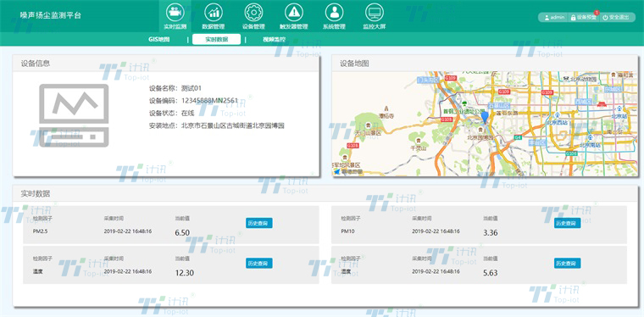Click 安全退出 power icon to log out
Screen dimensions: 644x317
pos(605,18)
